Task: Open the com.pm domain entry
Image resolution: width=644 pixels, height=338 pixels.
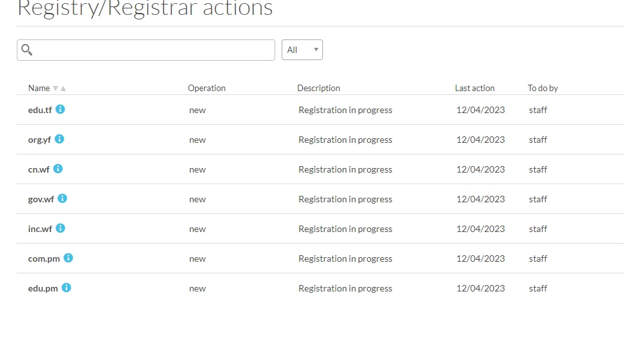Action: point(44,259)
